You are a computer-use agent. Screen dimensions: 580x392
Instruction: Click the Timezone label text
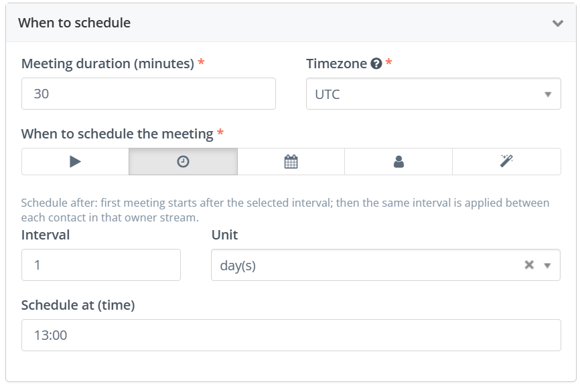pos(336,64)
